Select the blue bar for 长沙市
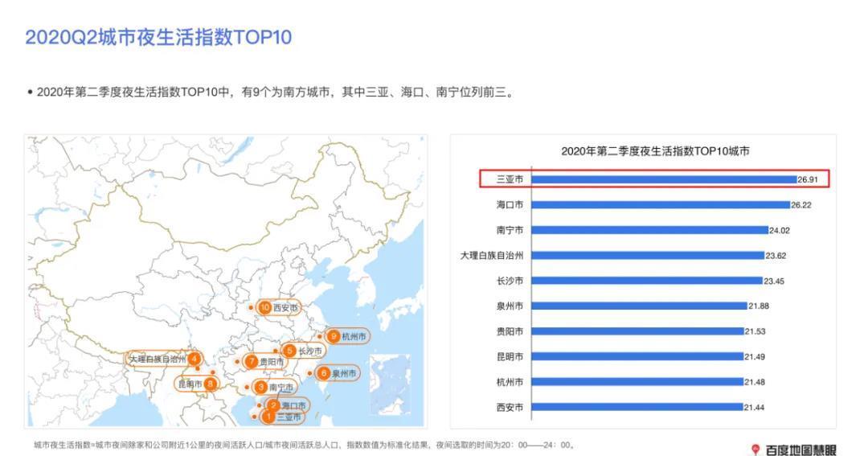This screenshot has height=456, width=868. tap(647, 281)
